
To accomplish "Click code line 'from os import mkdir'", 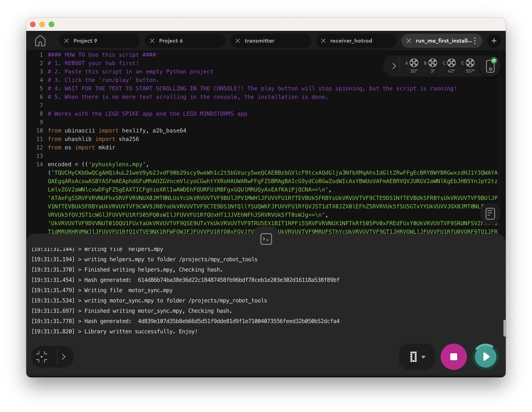I will (x=81, y=147).
